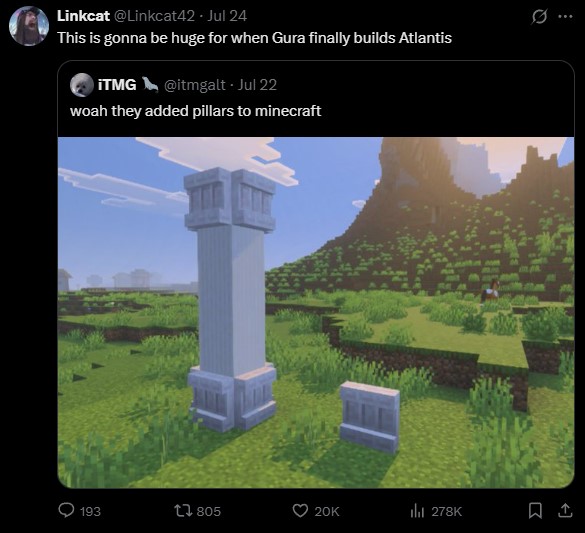Open the three-dot more options menu

tap(565, 16)
